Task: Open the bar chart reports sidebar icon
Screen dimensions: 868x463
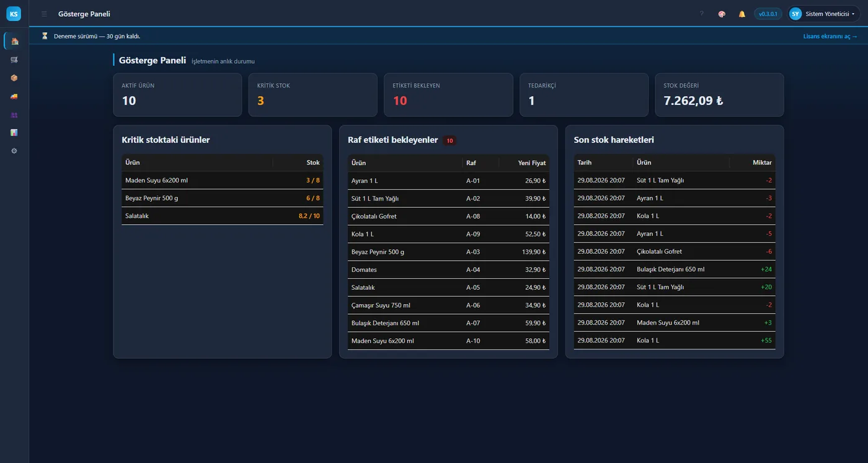Action: [x=14, y=133]
